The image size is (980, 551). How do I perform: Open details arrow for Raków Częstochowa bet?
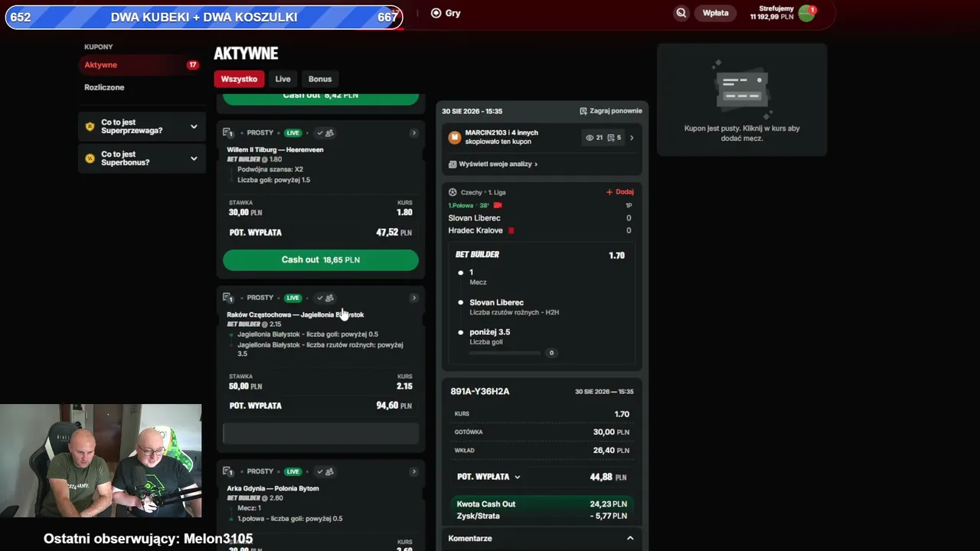[414, 298]
